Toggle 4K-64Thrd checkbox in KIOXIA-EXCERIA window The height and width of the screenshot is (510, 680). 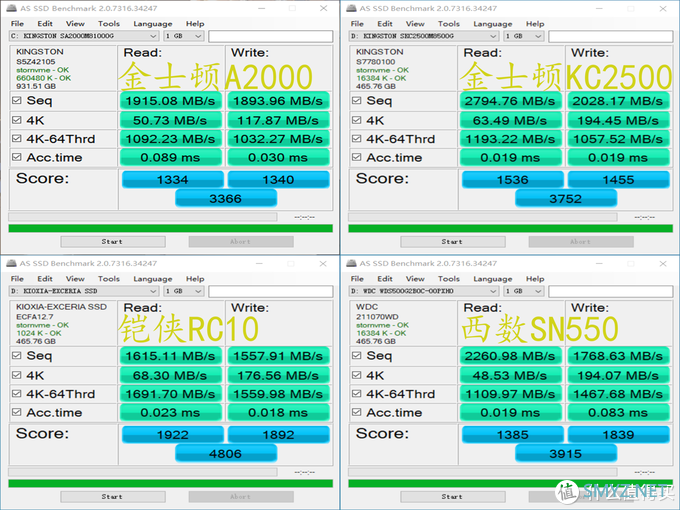pyautogui.click(x=16, y=394)
